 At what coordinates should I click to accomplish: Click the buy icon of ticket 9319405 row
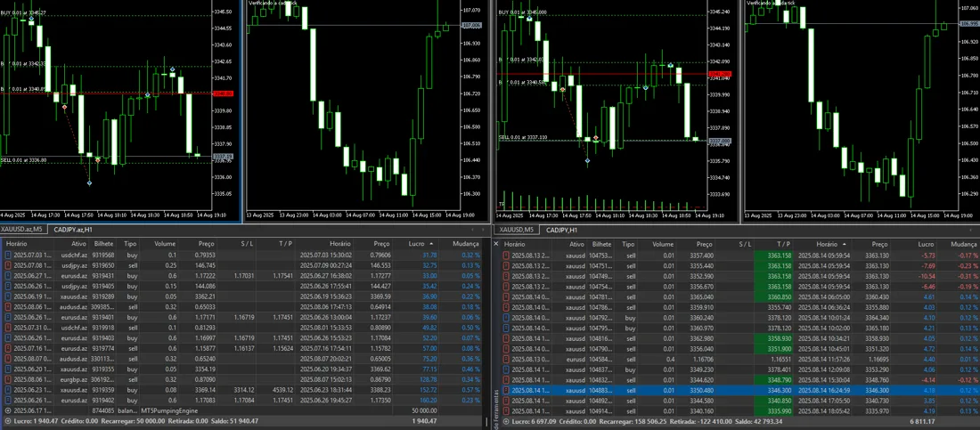click(x=7, y=287)
